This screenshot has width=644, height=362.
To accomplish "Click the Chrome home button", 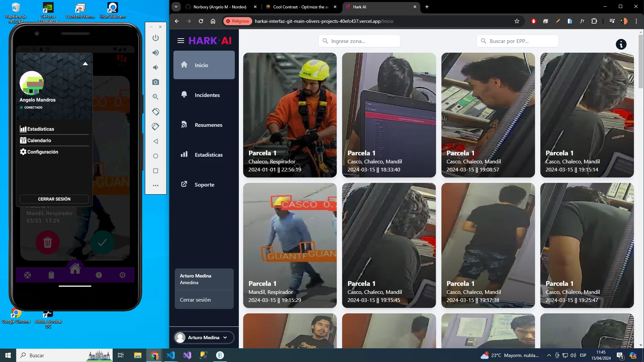I will coord(213,21).
